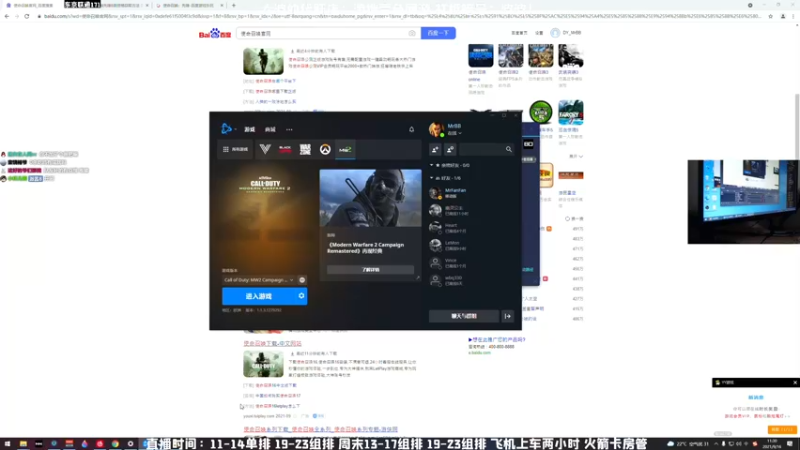
Task: Close the small popup at bottom right
Action: 795,383
